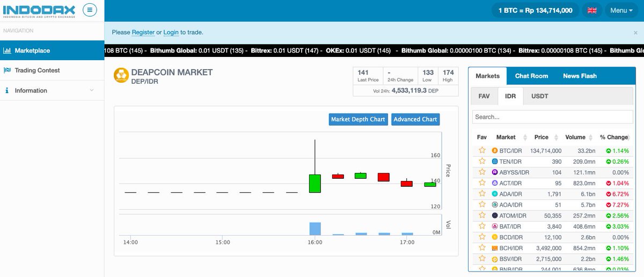
Task: Open the BSV/IDR market row
Action: tap(552, 259)
